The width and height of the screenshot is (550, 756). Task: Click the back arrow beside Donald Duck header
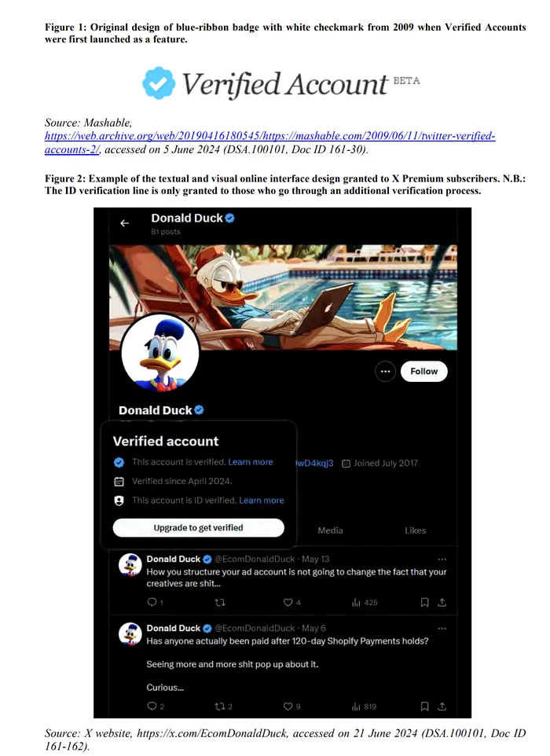(x=124, y=223)
